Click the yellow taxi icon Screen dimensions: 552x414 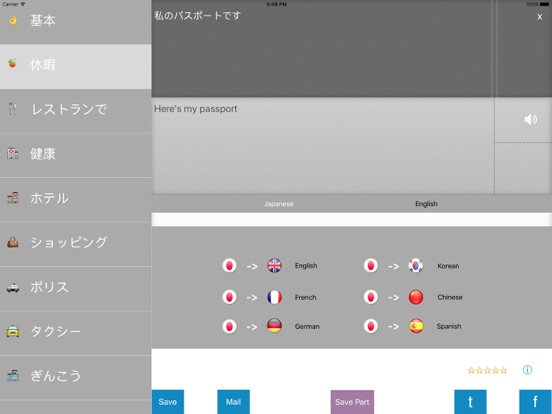(x=13, y=331)
